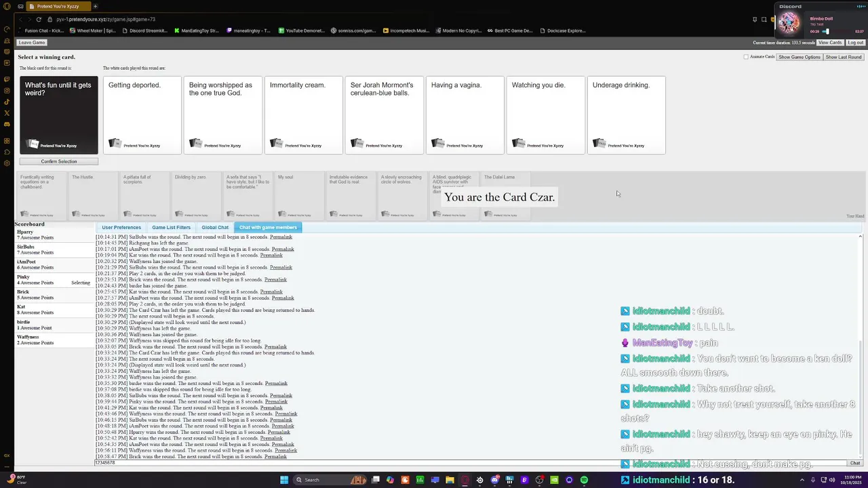
Task: Click the Windows Start icon in the taskbar
Action: point(284,480)
